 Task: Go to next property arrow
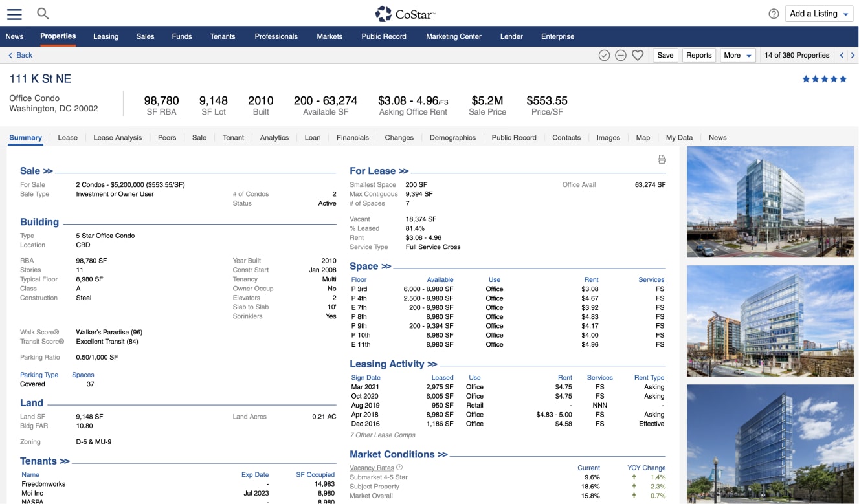point(853,56)
